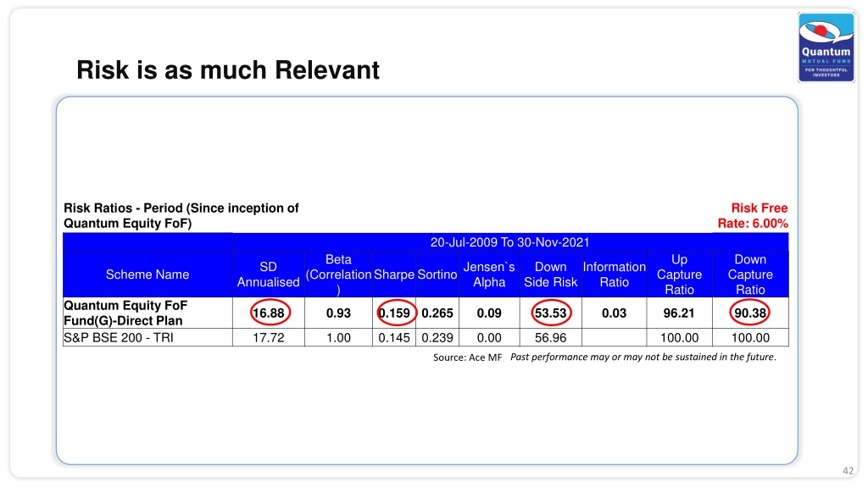
Task: Click the benchmark Down Side Risk value 56.96
Action: coord(551,337)
